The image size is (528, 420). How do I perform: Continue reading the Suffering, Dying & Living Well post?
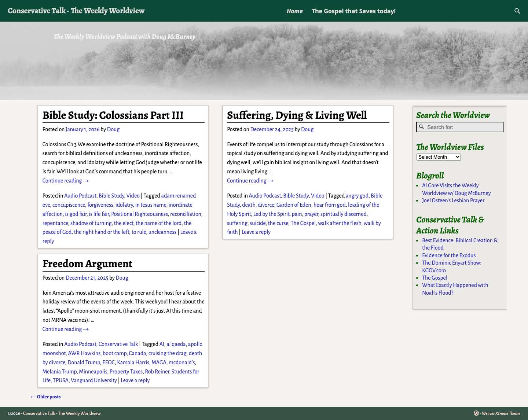tap(250, 181)
